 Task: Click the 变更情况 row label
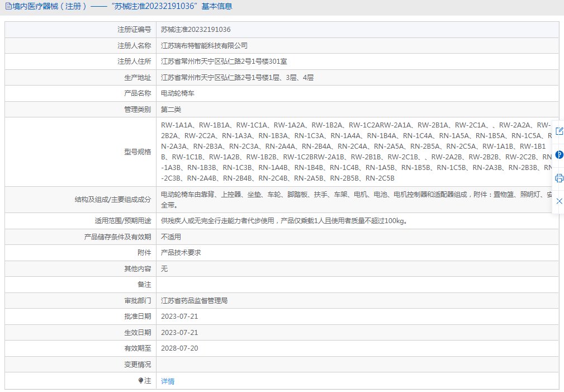(x=138, y=365)
